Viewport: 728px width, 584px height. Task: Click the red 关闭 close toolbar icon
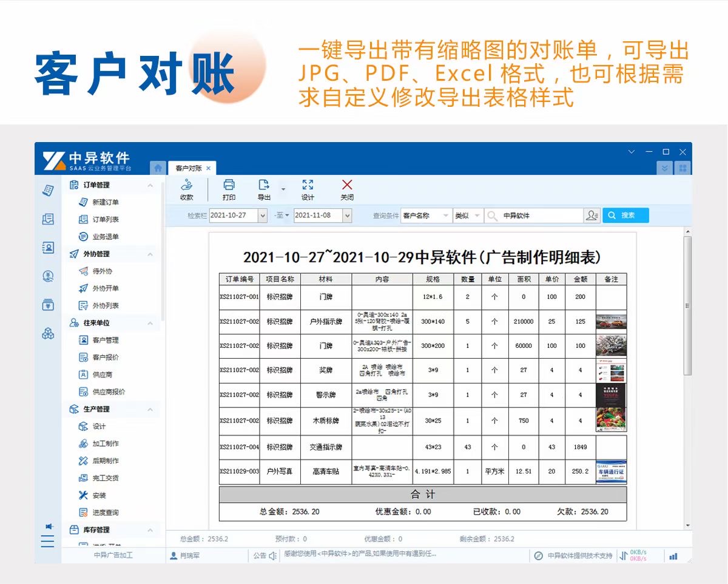tap(347, 189)
